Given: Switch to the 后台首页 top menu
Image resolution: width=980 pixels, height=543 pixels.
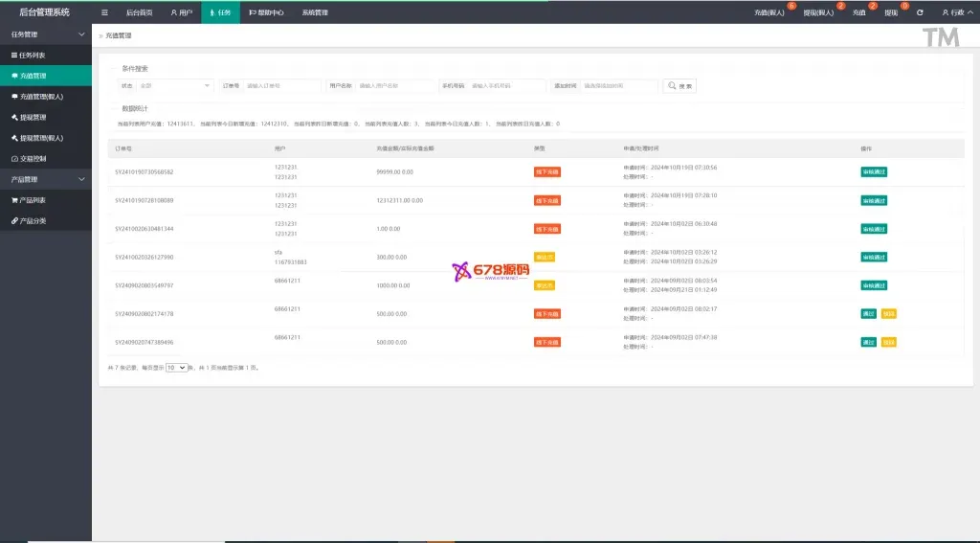Looking at the screenshot, I should point(139,12).
